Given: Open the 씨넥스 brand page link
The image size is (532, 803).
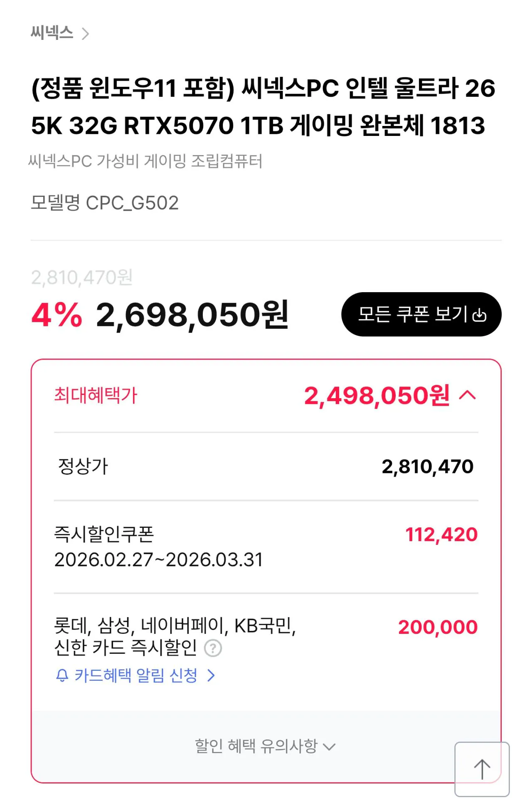Looking at the screenshot, I should [52, 33].
